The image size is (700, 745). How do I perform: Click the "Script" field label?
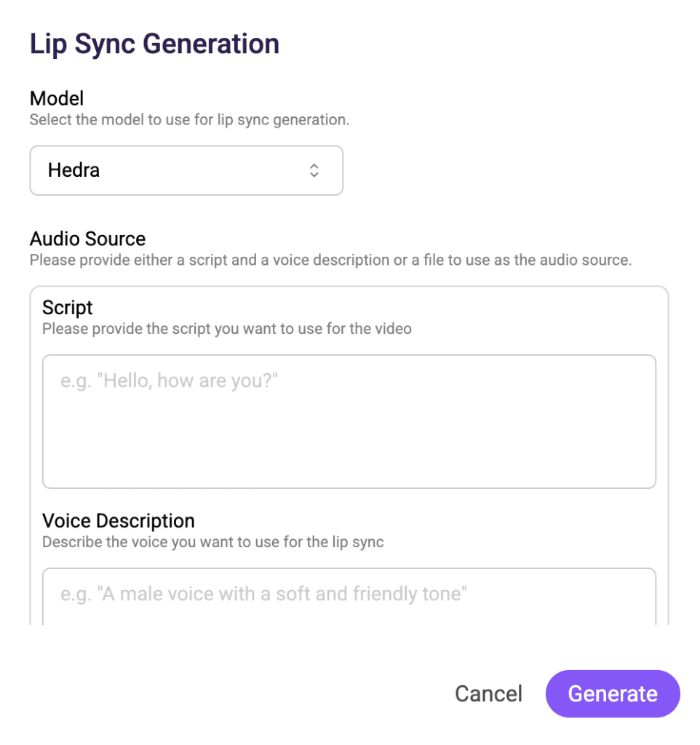point(68,307)
